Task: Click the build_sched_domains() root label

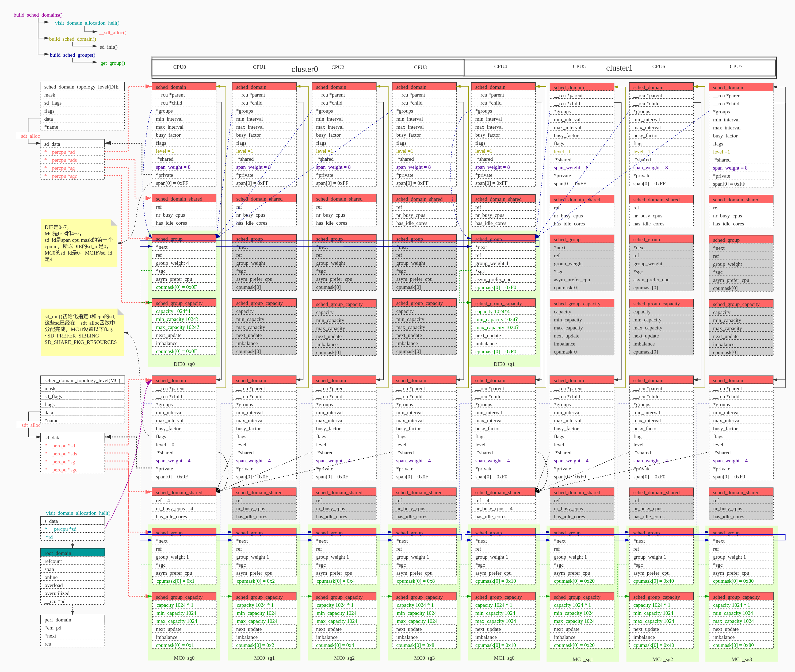Action: pyautogui.click(x=38, y=15)
